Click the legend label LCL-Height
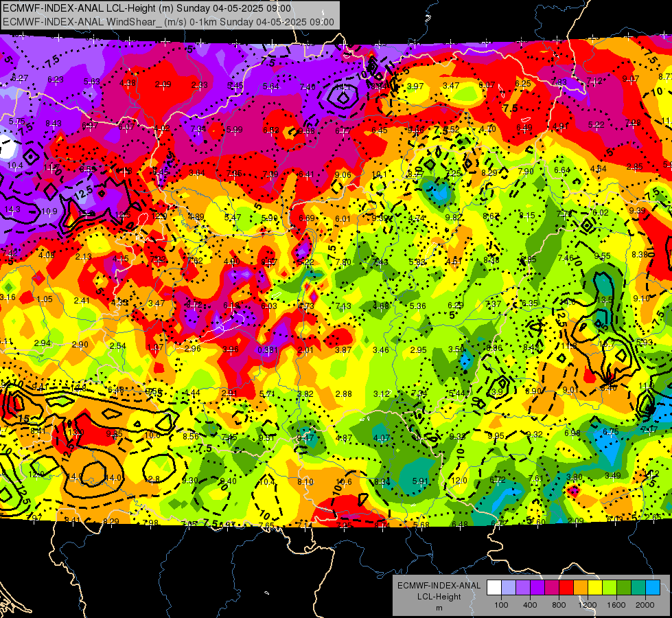This screenshot has height=618, width=672. point(439,597)
